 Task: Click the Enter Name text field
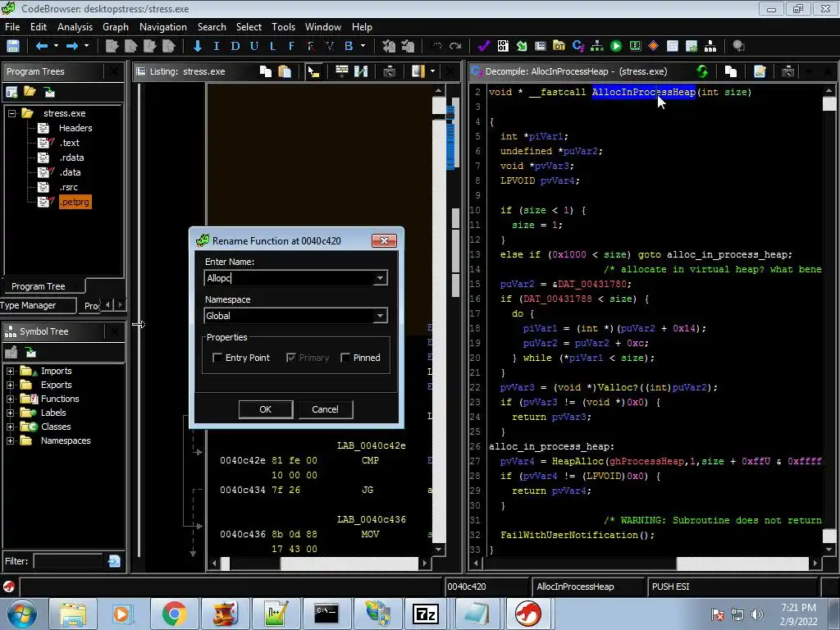(289, 278)
